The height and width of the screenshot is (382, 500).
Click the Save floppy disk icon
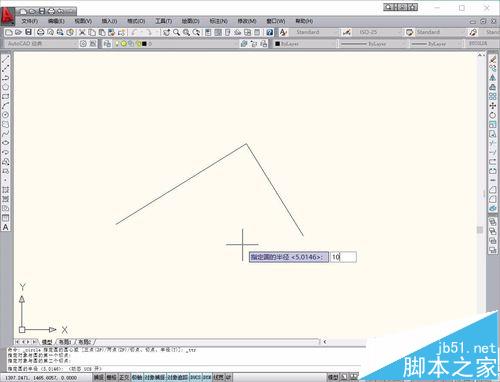tap(29, 32)
